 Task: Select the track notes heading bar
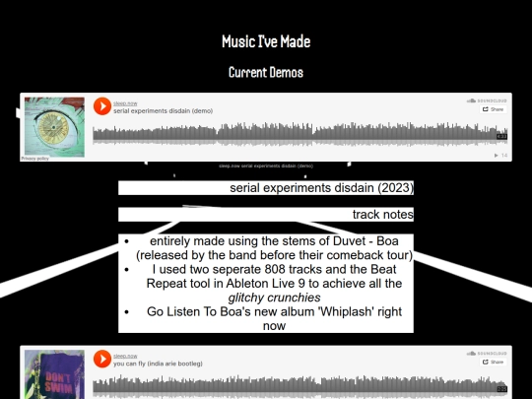pos(266,215)
